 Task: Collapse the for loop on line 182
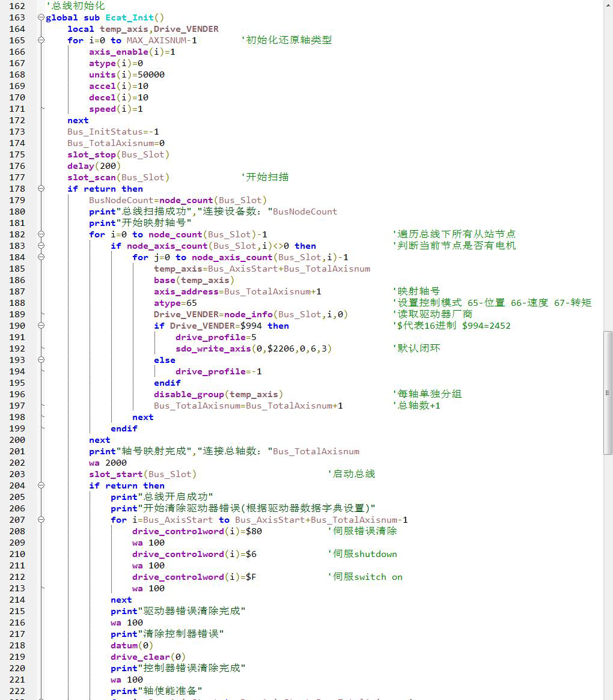click(41, 234)
